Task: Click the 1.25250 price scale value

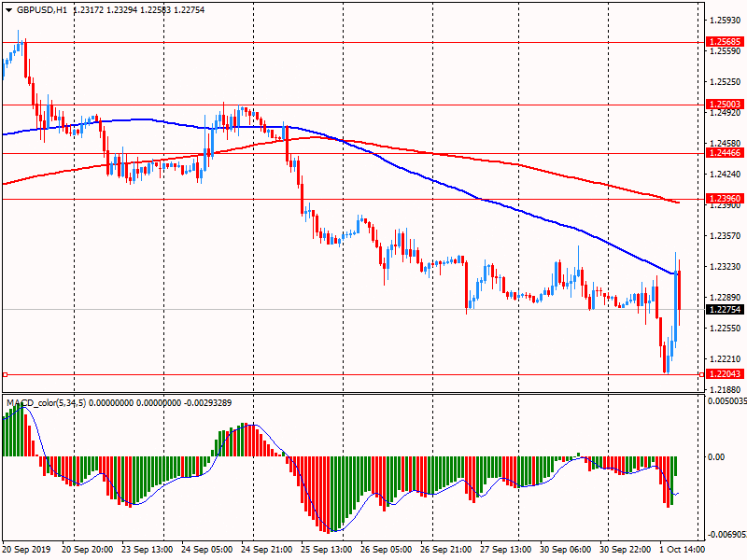Action: 726,82
